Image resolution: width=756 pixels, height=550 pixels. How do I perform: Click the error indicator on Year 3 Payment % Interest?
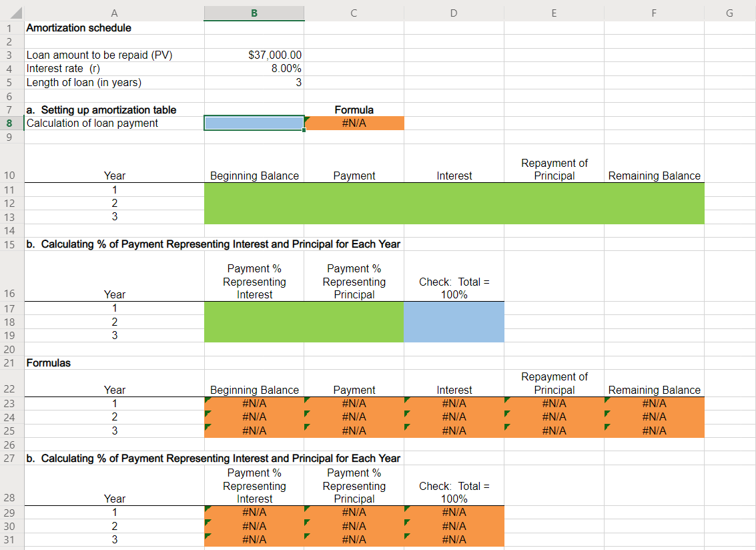point(207,536)
